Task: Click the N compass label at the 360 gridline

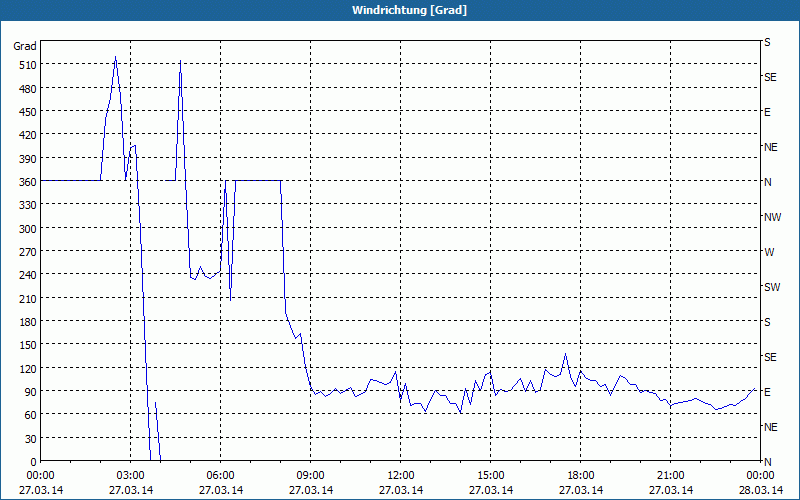Action: (767, 182)
